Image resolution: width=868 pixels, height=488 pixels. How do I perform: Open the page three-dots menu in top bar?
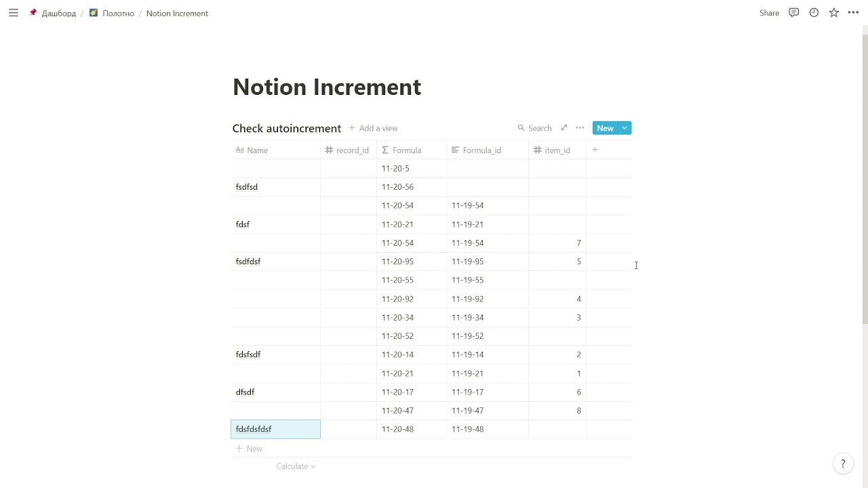click(853, 13)
